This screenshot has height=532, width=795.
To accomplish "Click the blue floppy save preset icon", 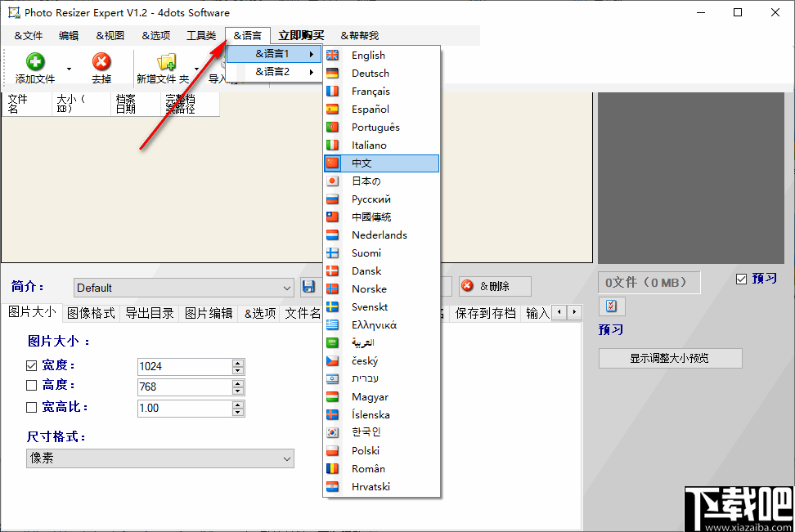I will coord(309,287).
